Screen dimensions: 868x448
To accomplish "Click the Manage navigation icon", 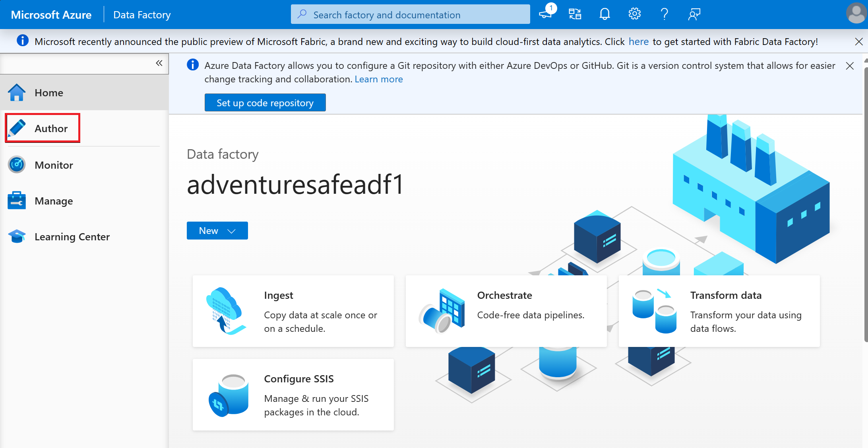I will [17, 201].
